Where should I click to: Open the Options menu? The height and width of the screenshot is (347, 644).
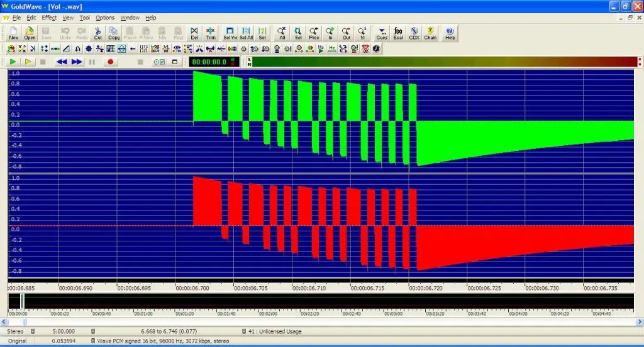(x=105, y=18)
